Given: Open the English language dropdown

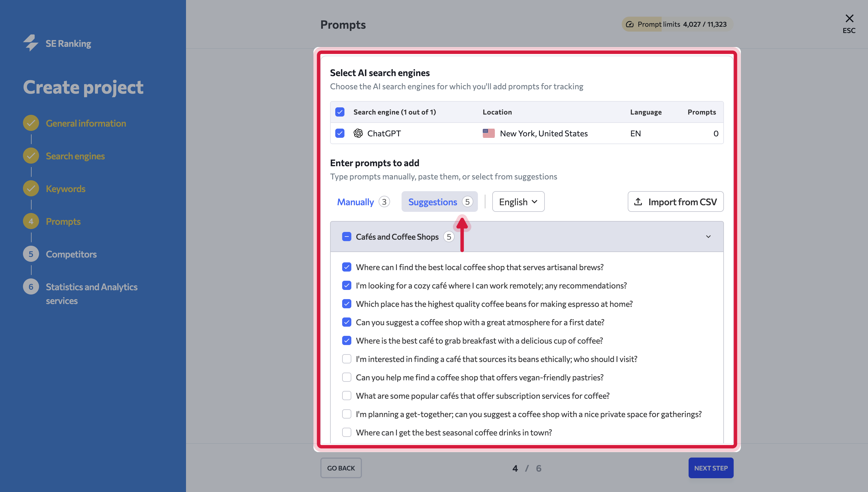Looking at the screenshot, I should tap(518, 202).
